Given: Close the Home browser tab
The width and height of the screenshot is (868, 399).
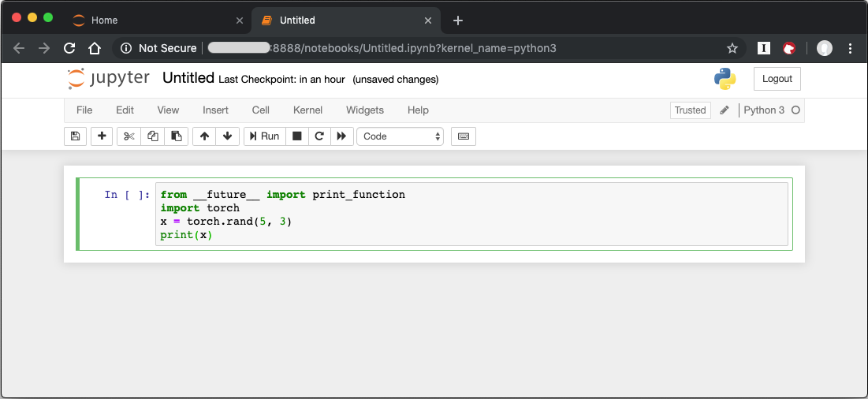Looking at the screenshot, I should pyautogui.click(x=239, y=21).
